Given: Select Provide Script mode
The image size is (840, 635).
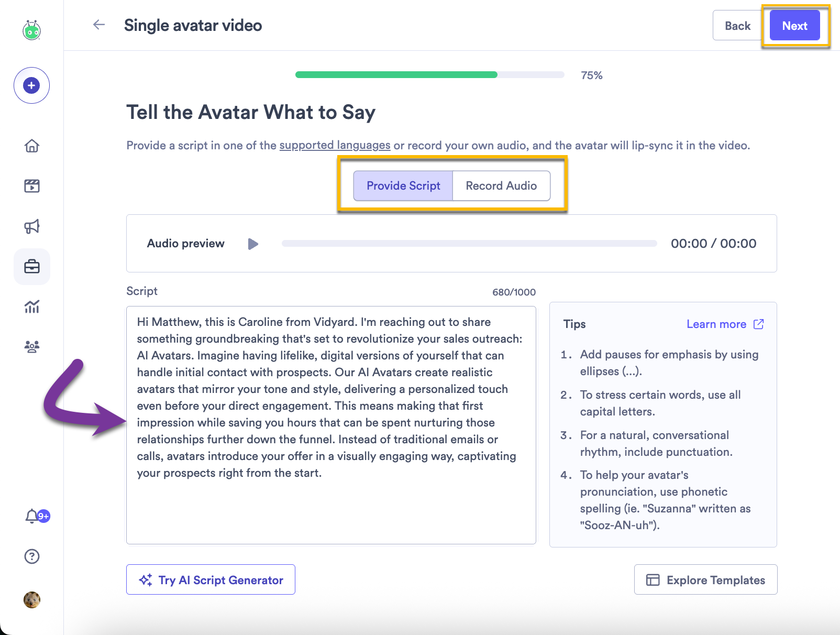Looking at the screenshot, I should click(403, 185).
